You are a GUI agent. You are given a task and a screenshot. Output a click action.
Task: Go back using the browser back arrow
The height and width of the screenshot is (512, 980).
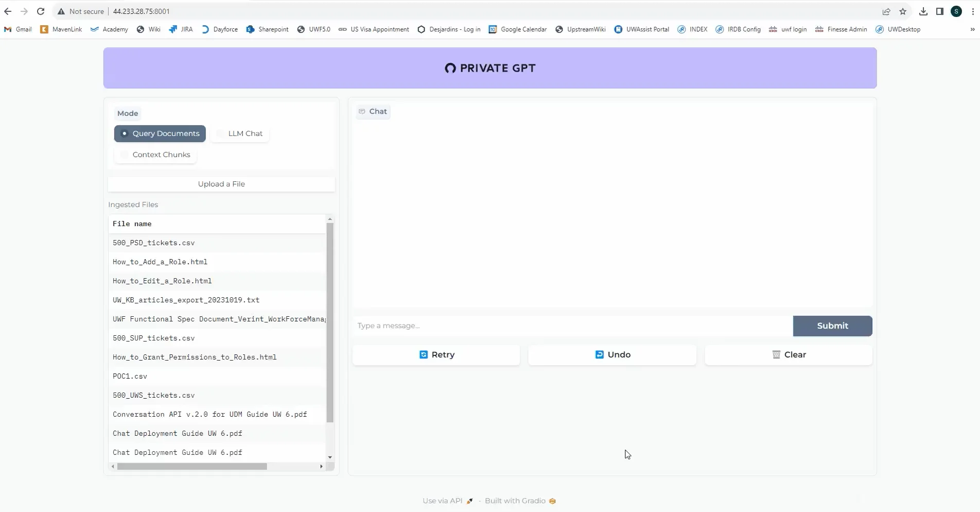click(8, 11)
